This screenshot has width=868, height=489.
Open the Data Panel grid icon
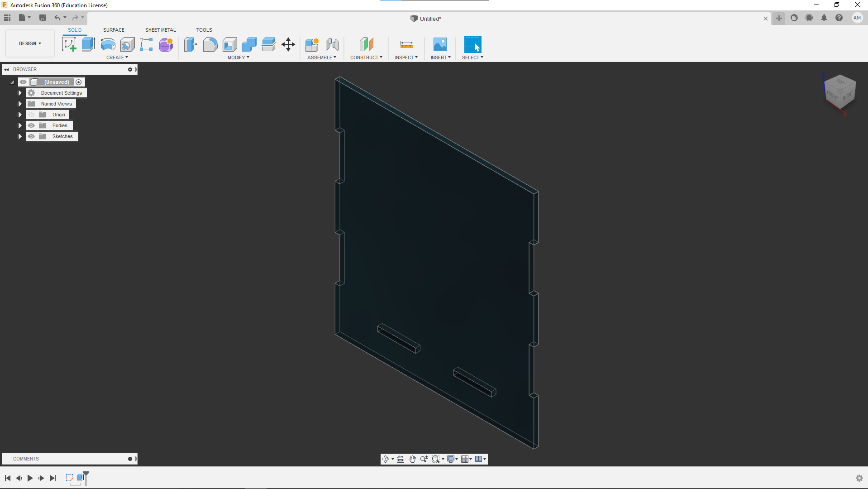[7, 18]
